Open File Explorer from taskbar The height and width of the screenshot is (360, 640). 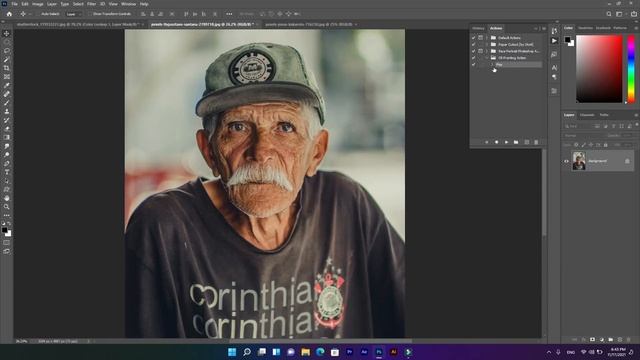(x=305, y=352)
